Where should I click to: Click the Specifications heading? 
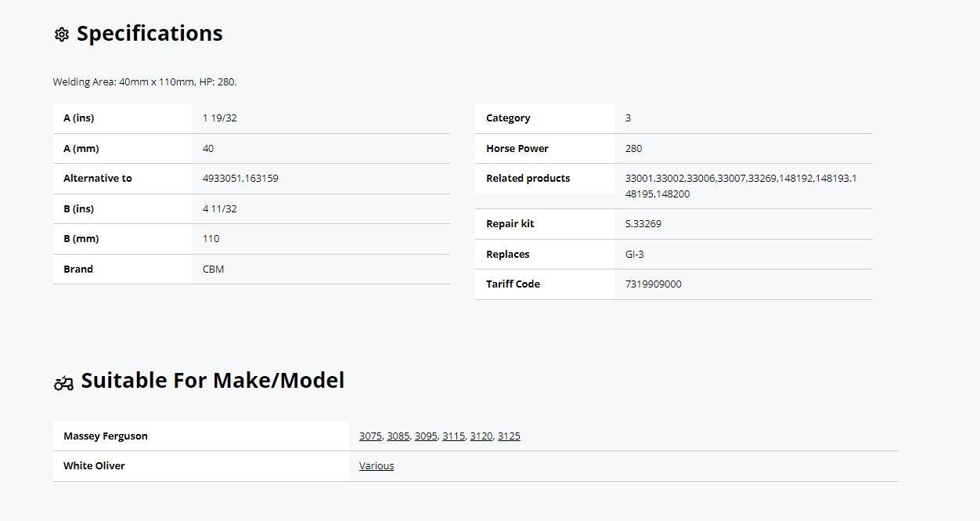(150, 34)
